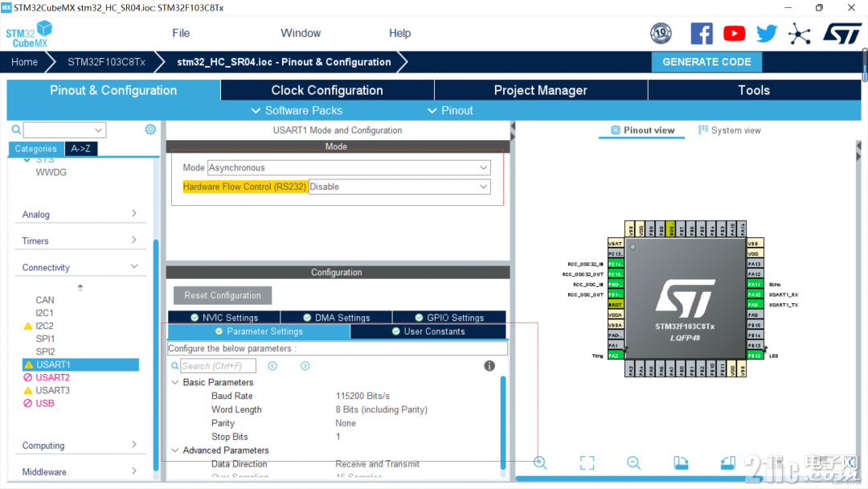Open the User Constants tab

point(428,331)
